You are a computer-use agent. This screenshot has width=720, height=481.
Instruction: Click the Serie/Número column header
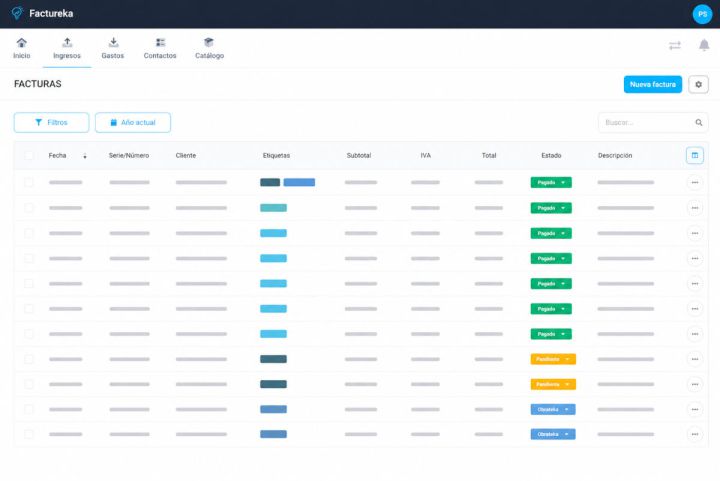(129, 156)
